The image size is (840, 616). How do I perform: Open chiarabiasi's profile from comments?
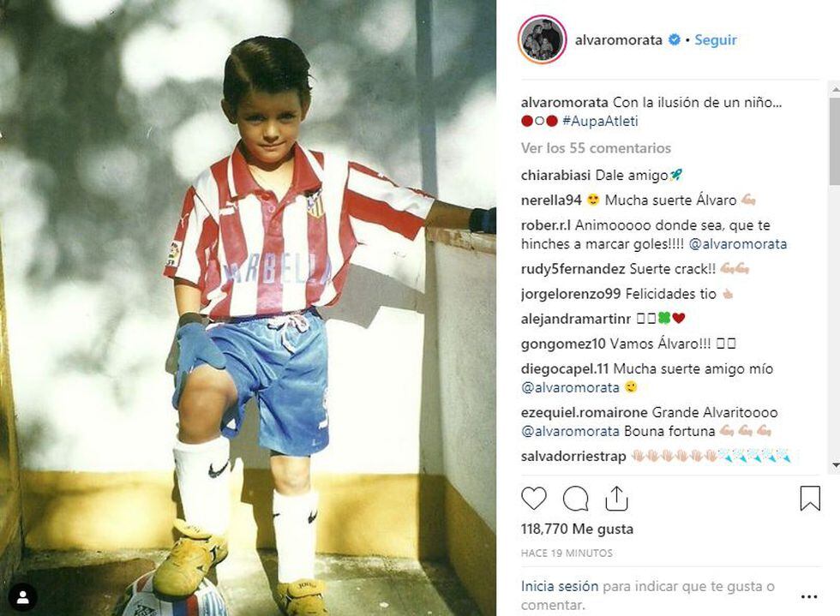(x=555, y=175)
